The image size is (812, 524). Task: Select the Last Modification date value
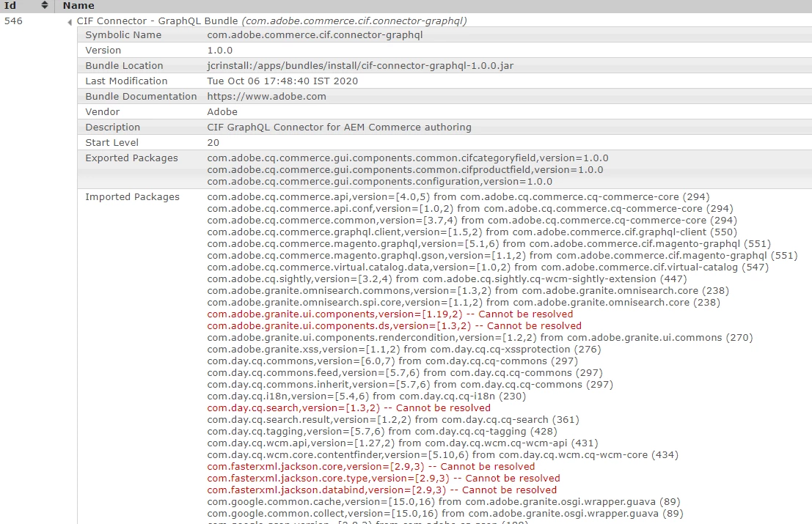(282, 81)
